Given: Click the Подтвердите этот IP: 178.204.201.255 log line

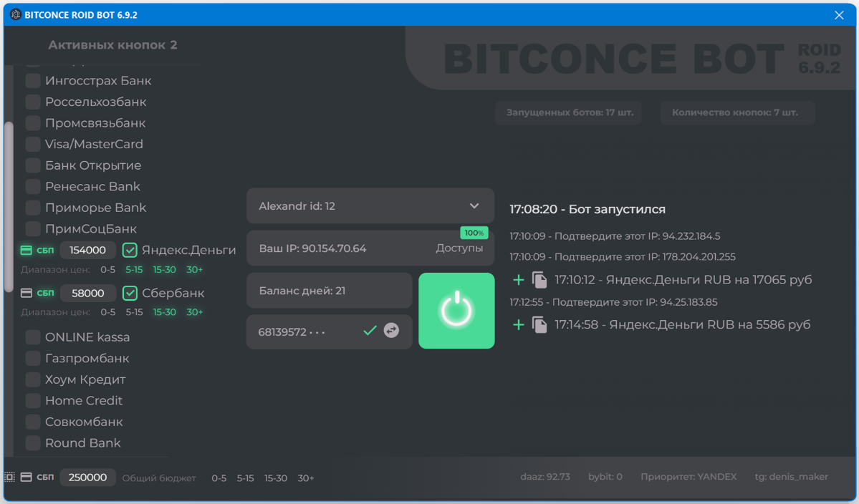Looking at the screenshot, I should click(623, 256).
